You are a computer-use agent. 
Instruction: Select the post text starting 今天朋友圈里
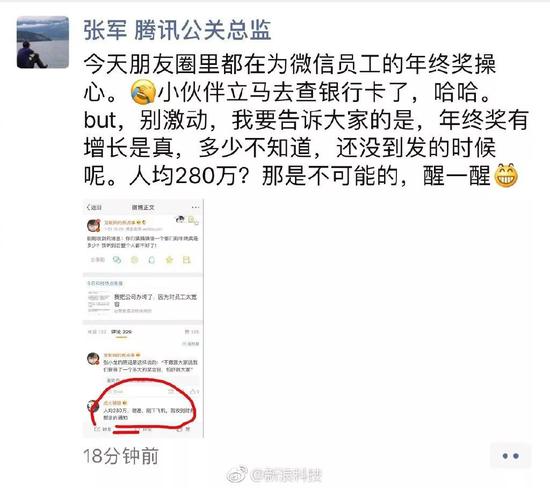(x=306, y=120)
